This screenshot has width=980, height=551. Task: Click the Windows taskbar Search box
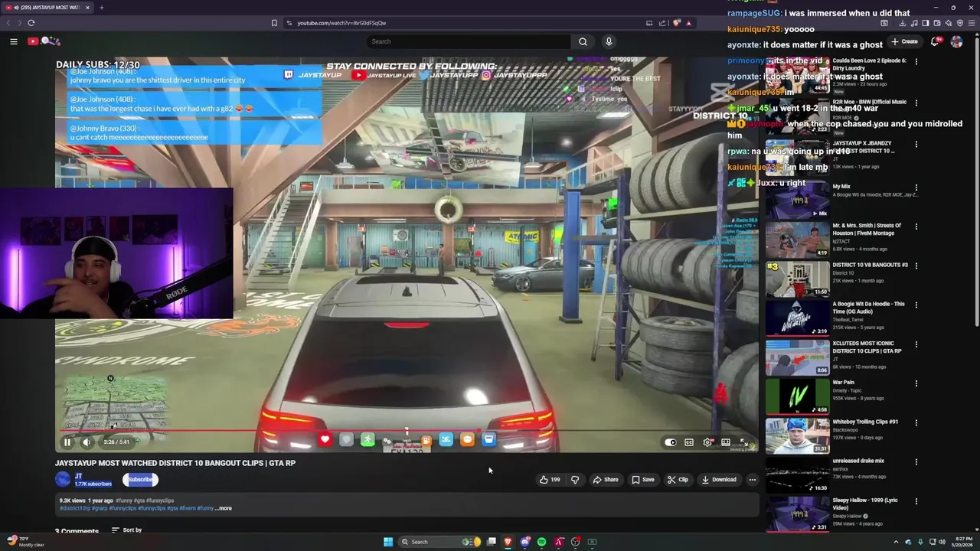coord(439,542)
